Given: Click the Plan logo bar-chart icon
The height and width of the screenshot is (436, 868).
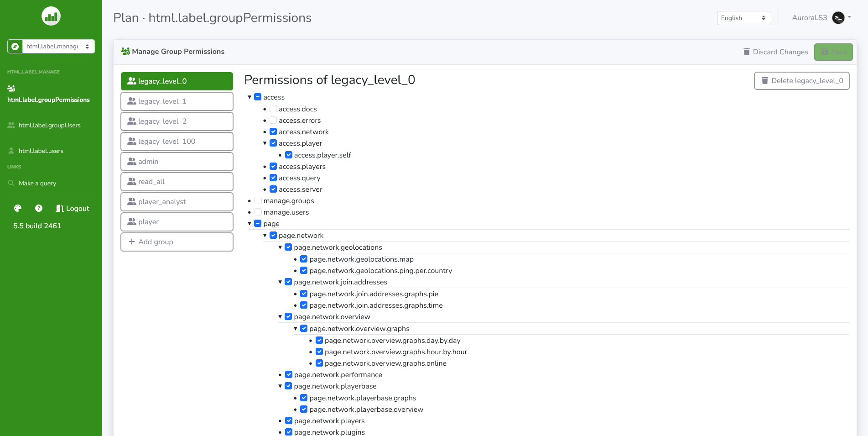Looking at the screenshot, I should tap(51, 16).
